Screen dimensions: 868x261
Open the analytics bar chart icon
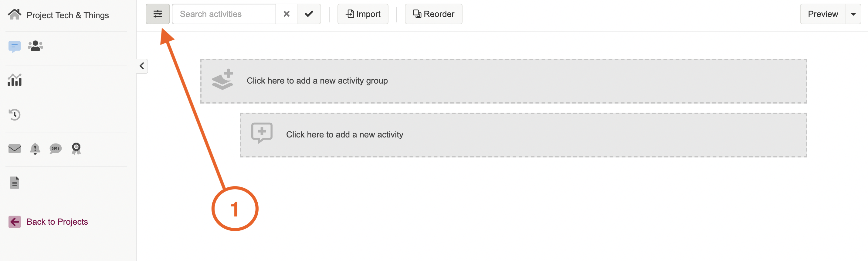pos(15,80)
